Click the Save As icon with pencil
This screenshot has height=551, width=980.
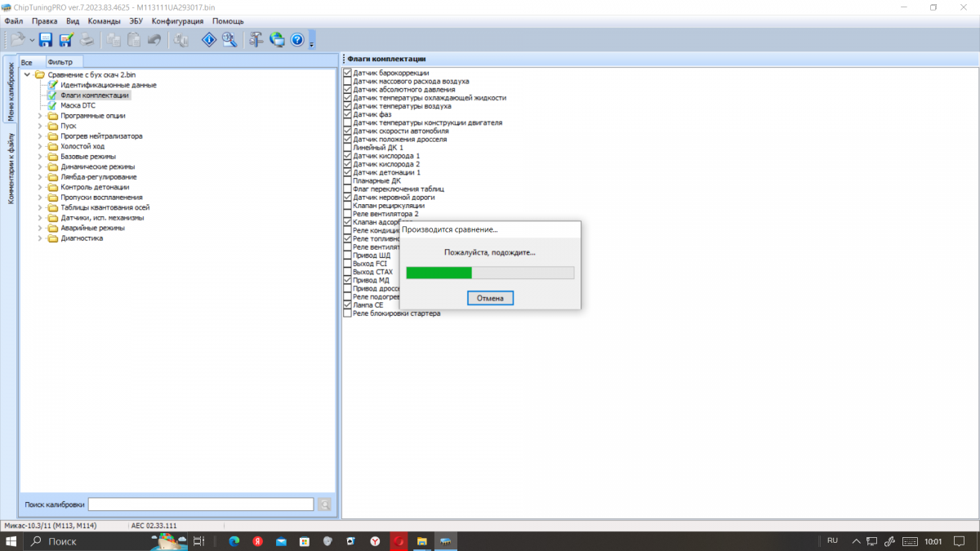point(66,39)
